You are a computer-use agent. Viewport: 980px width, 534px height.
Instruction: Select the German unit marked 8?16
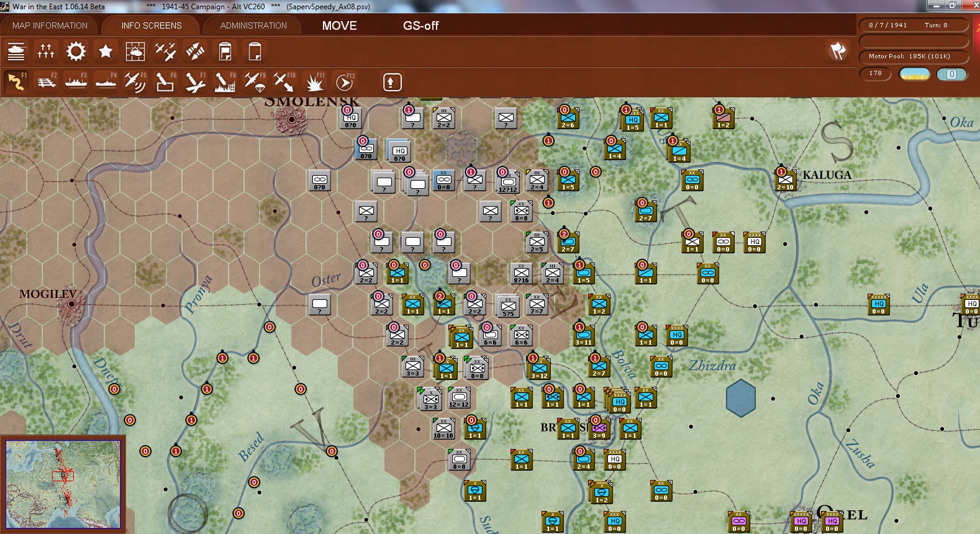[521, 273]
